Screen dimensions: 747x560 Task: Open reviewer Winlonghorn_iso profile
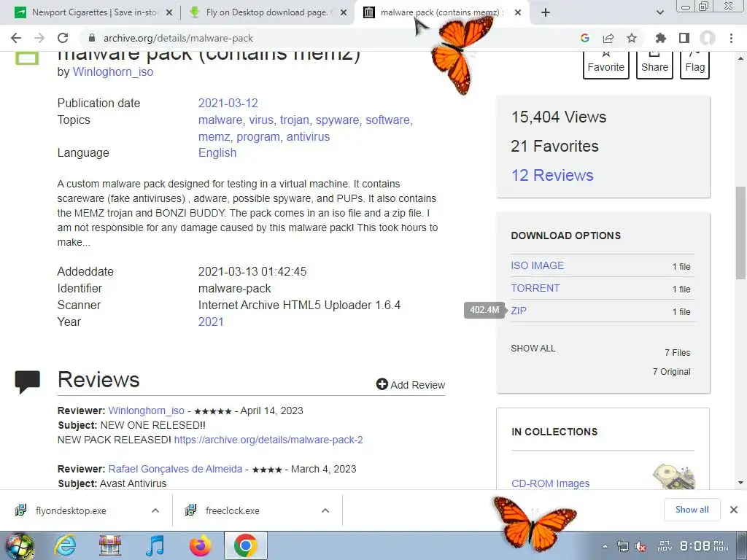[146, 411]
